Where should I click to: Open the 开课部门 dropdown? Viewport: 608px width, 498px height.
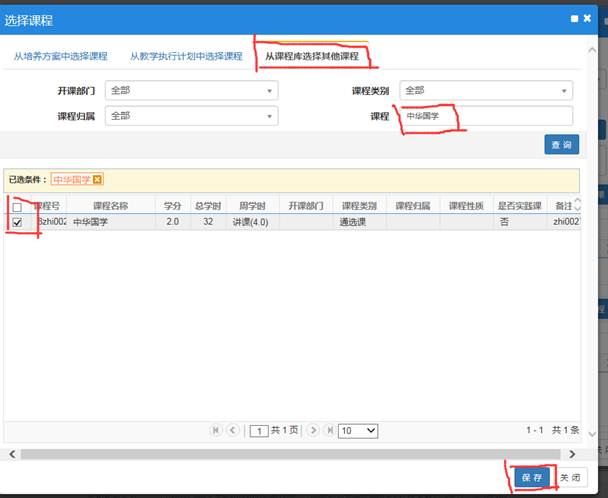tap(191, 90)
